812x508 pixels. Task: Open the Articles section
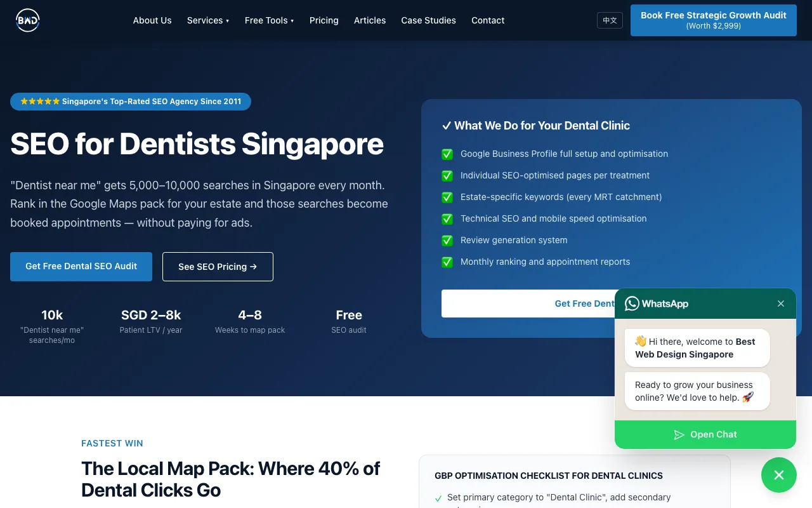pos(370,20)
